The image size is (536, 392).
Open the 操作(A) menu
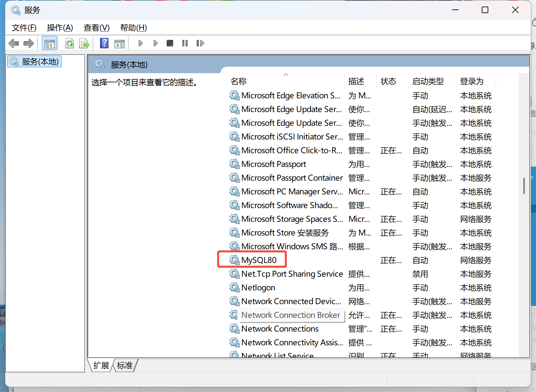60,28
